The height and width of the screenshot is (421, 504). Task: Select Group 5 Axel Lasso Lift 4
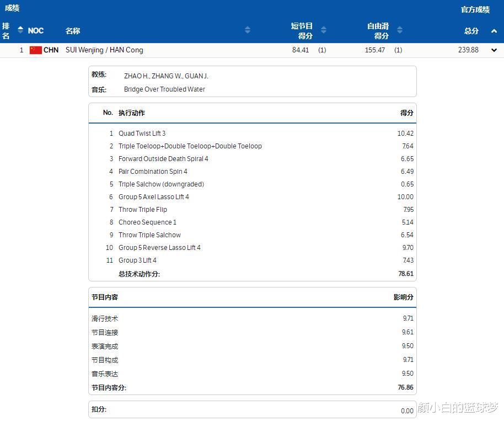[x=253, y=197]
